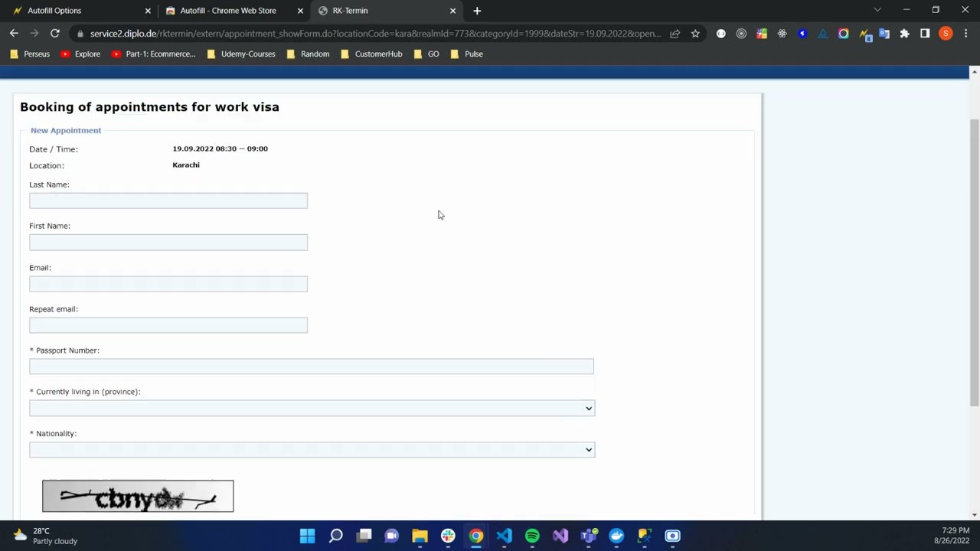The height and width of the screenshot is (551, 980).
Task: Open the Random bookmark folder
Action: [308, 54]
